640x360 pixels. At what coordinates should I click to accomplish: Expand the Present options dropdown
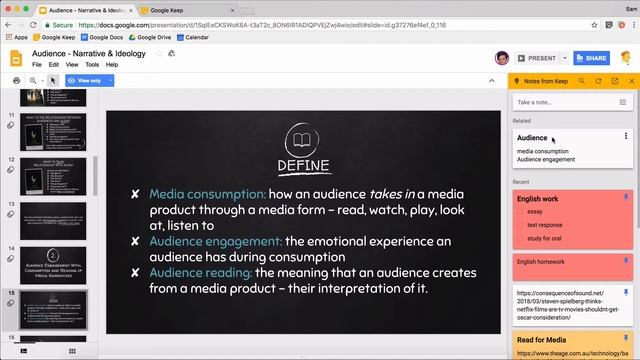pos(564,58)
